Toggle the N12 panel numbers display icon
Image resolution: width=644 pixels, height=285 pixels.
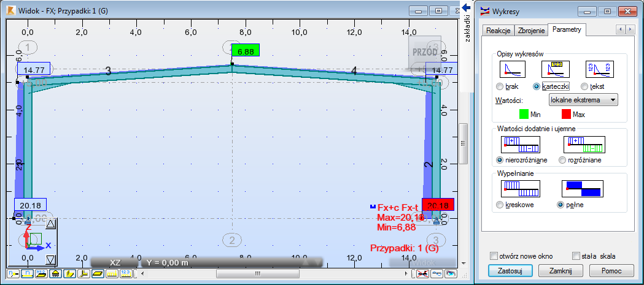tap(41, 273)
